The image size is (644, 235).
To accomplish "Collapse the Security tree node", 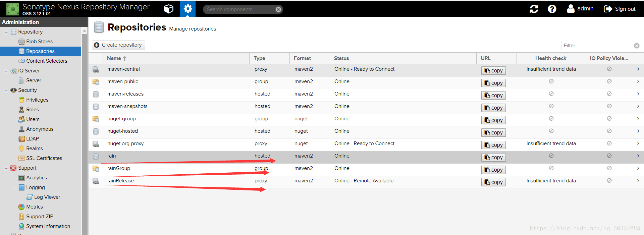I will click(6, 91).
